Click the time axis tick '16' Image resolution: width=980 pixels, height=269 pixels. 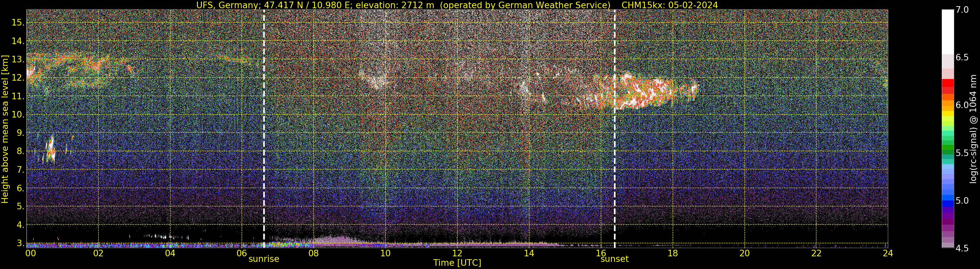pyautogui.click(x=601, y=253)
